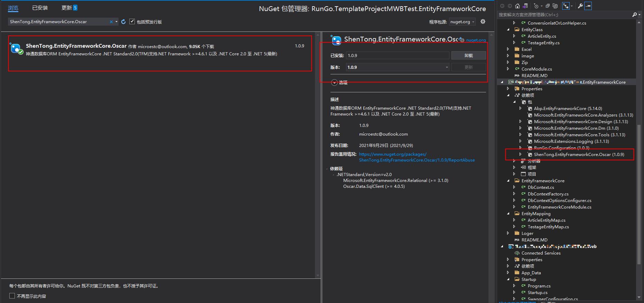The height and width of the screenshot is (303, 644).
Task: Click Show All Files icon
Action: pos(555,6)
